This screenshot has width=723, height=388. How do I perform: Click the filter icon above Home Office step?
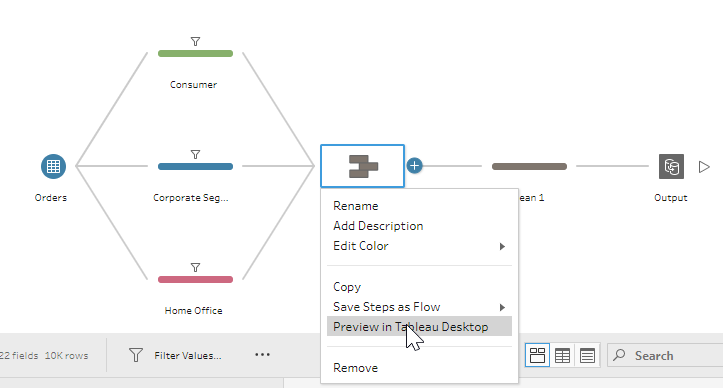coord(196,268)
